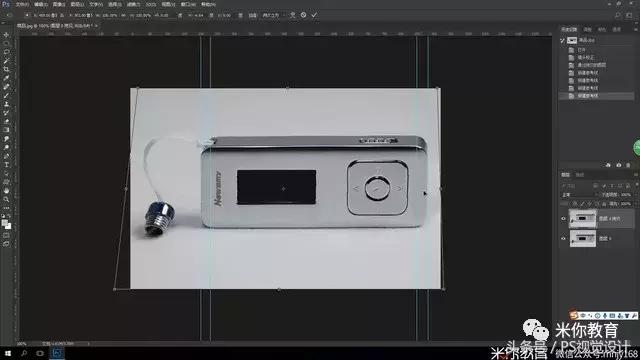640x360 pixels.
Task: Select the Path Selection tool
Action: (x=6, y=173)
